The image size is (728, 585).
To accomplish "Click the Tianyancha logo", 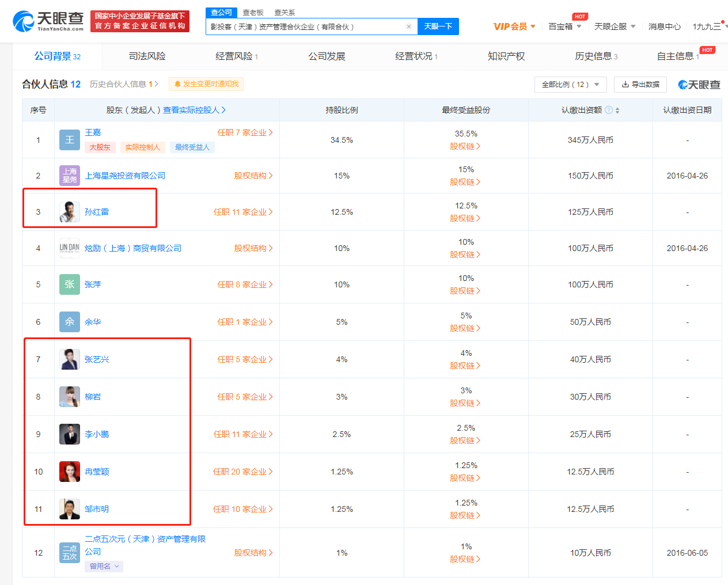I will (48, 21).
